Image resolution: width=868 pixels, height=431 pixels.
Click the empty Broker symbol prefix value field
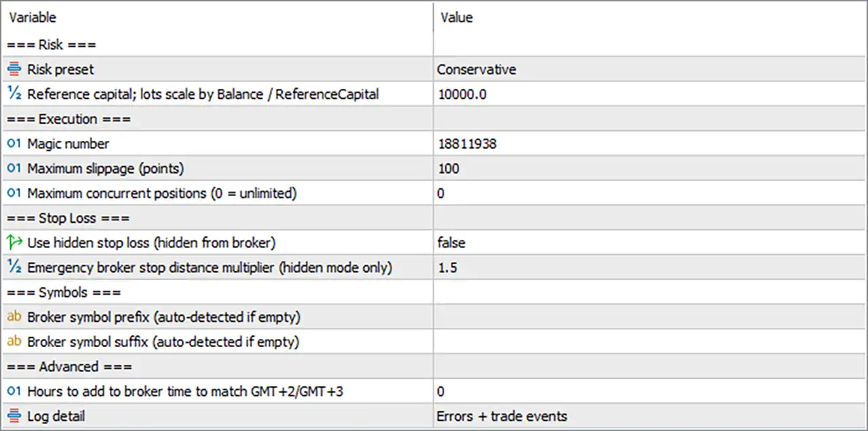point(650,317)
